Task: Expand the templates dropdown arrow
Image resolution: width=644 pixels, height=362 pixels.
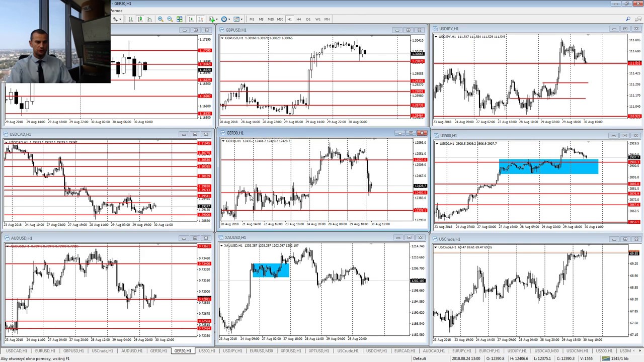Action: (242, 19)
